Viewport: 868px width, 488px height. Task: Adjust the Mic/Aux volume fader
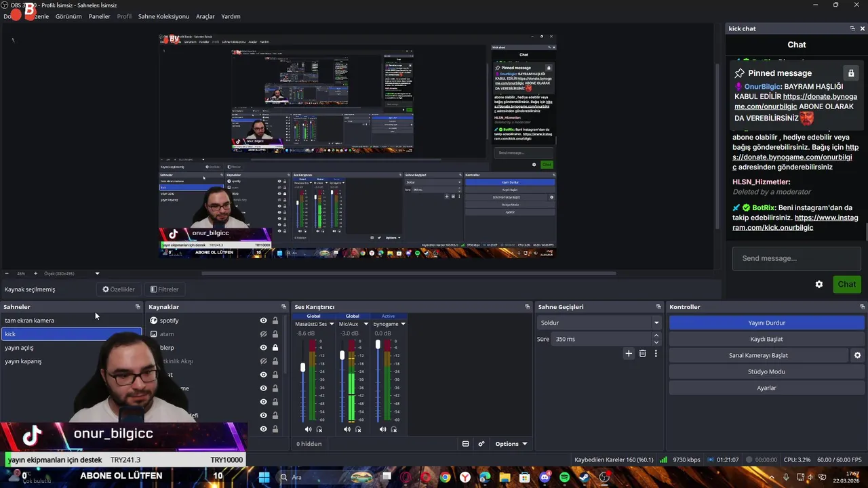[342, 355]
